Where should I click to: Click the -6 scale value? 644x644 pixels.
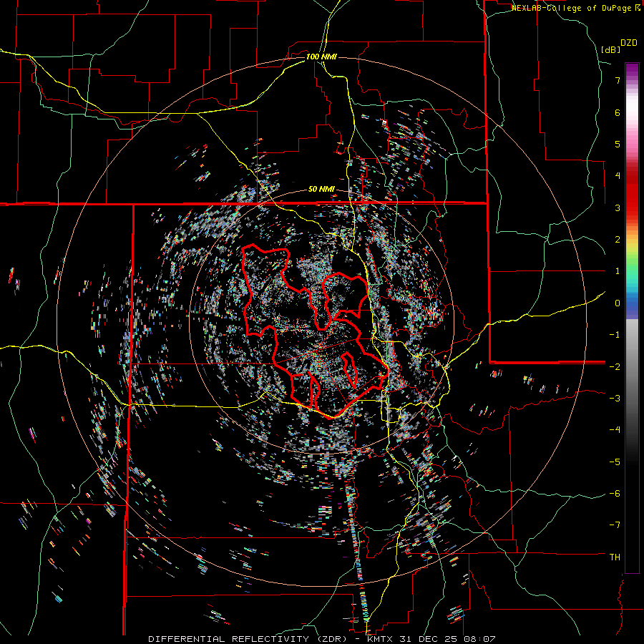[615, 494]
